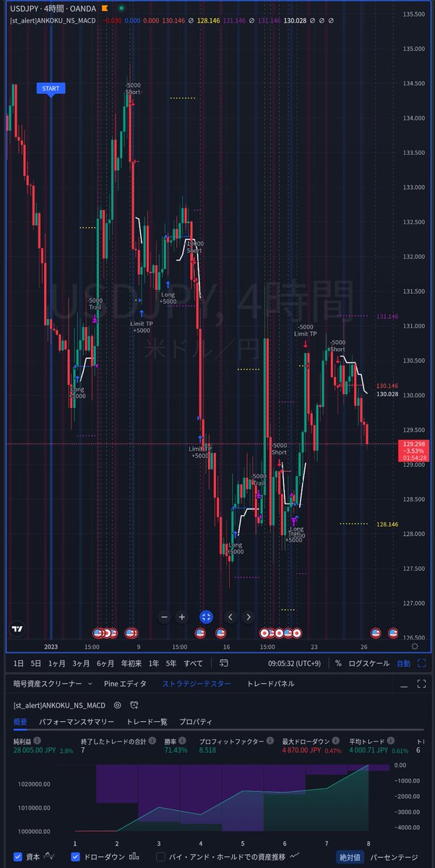Move chart left with the left arrow
This screenshot has width=435, height=868.
231,617
